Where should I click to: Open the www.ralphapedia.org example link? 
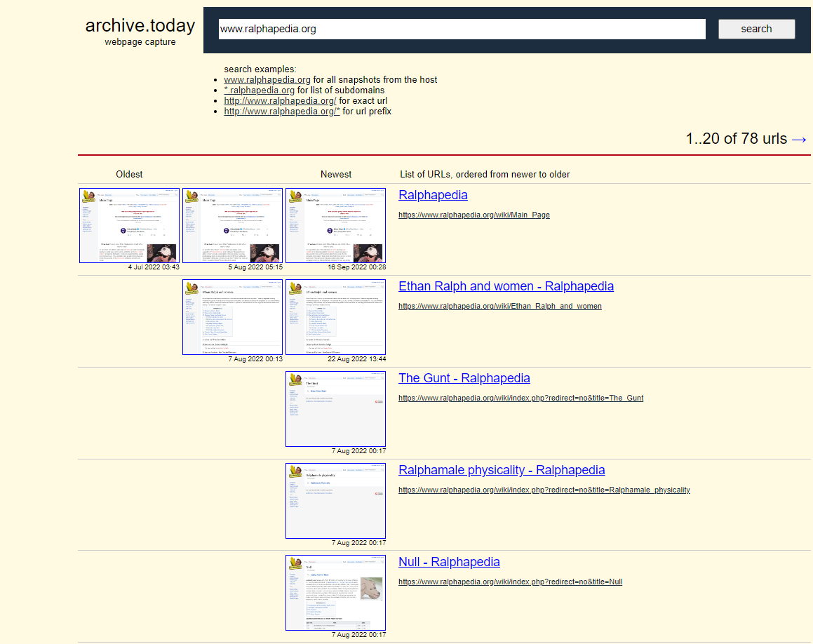267,80
